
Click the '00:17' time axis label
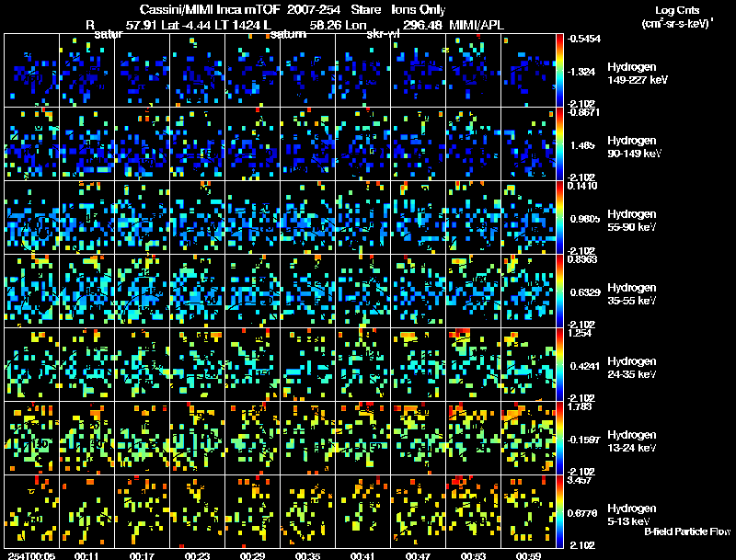142,555
